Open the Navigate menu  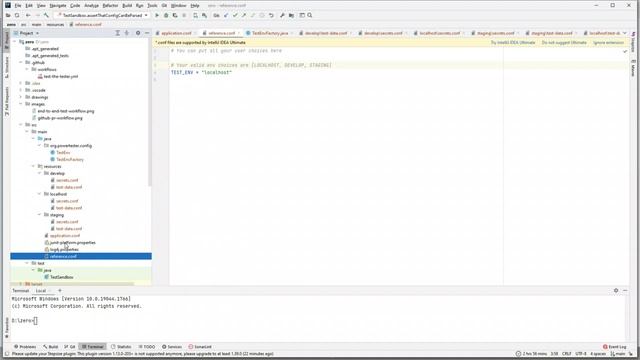[58, 6]
